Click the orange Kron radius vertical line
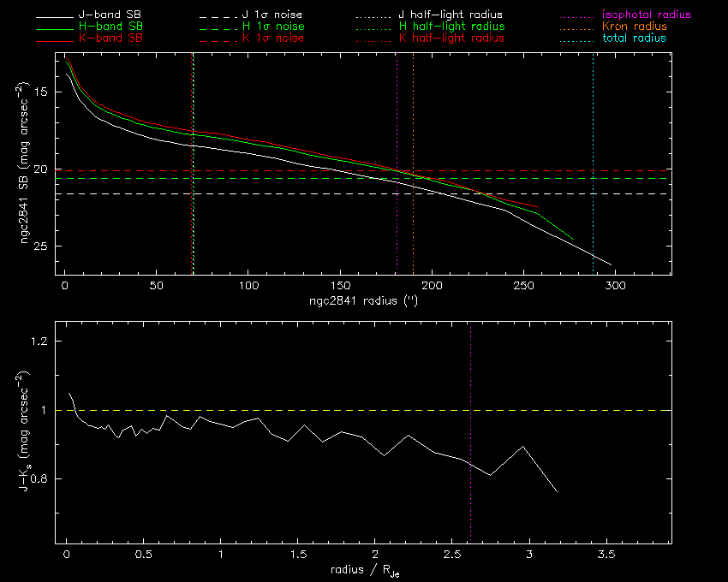 pos(413,128)
